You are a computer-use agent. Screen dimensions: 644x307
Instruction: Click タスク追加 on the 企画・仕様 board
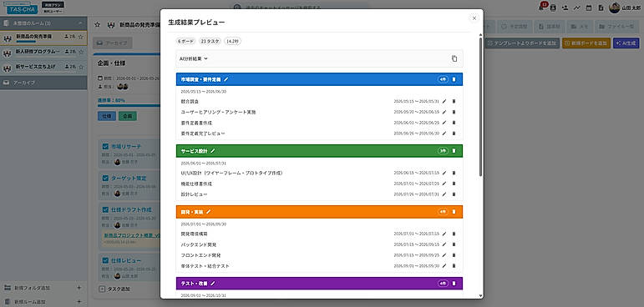(x=115, y=289)
